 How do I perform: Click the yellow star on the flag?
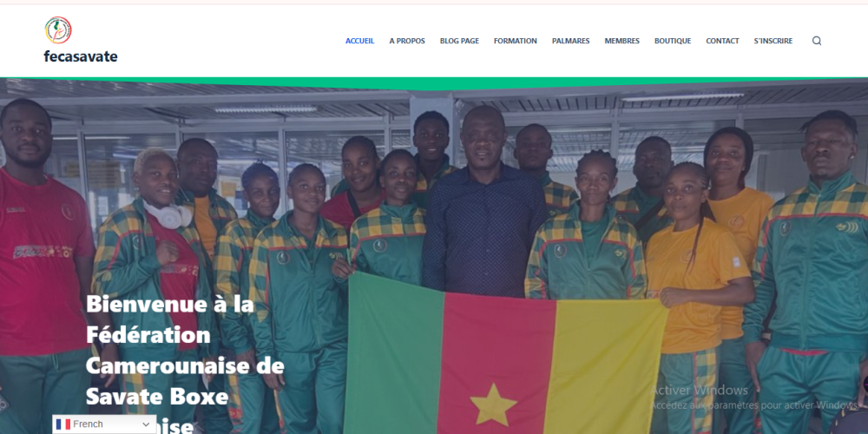pyautogui.click(x=493, y=405)
